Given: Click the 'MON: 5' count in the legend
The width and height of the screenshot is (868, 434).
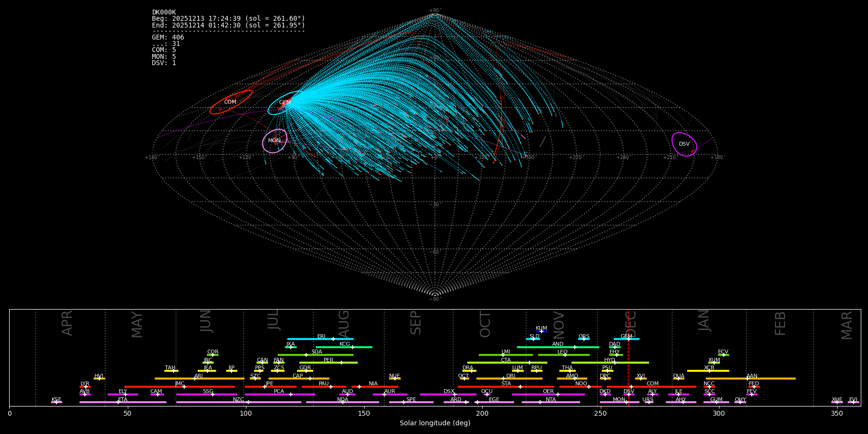Looking at the screenshot, I should tap(164, 57).
